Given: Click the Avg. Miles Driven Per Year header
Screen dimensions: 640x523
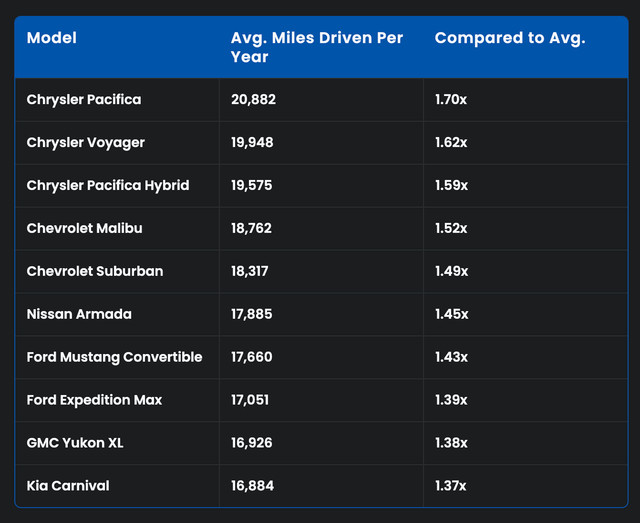Looking at the screenshot, I should [x=317, y=47].
